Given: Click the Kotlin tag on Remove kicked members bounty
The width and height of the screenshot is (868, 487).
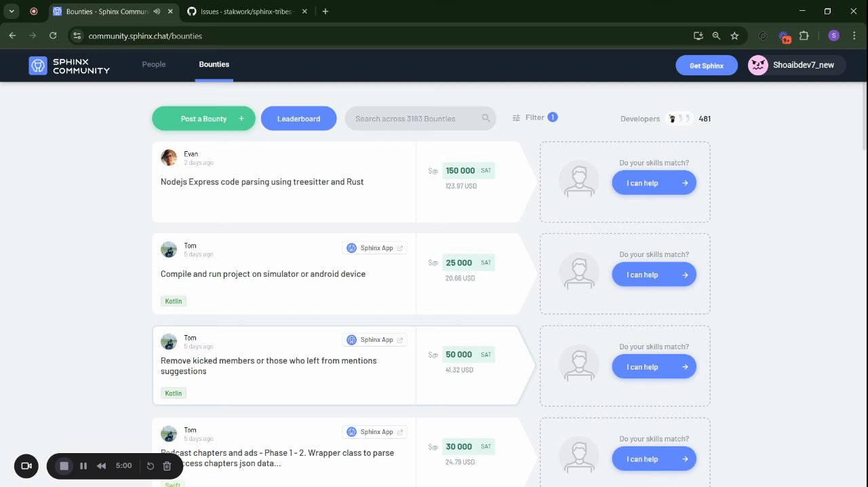Looking at the screenshot, I should (174, 393).
